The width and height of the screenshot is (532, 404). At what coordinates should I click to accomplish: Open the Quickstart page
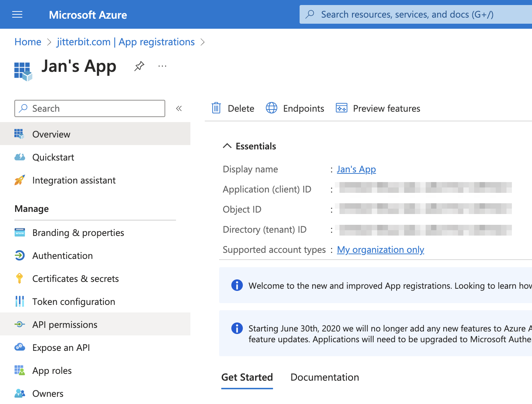(53, 157)
